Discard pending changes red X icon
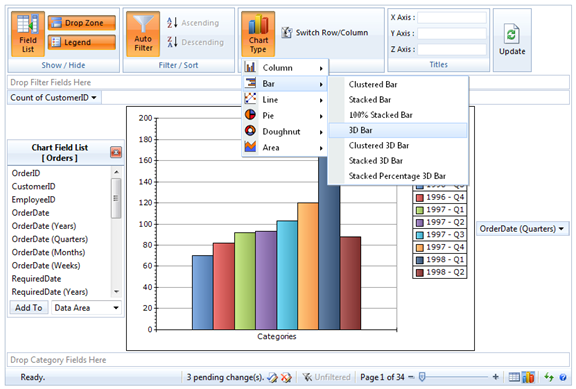 click(x=286, y=377)
